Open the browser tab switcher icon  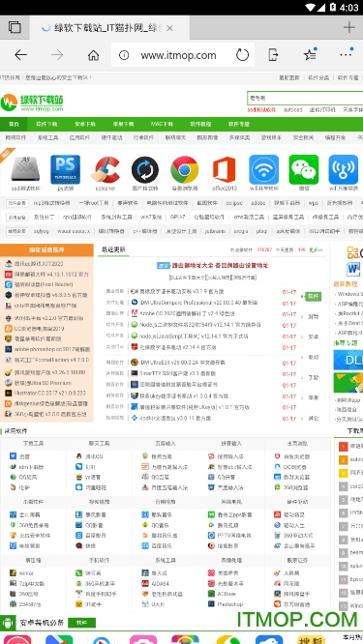click(15, 27)
